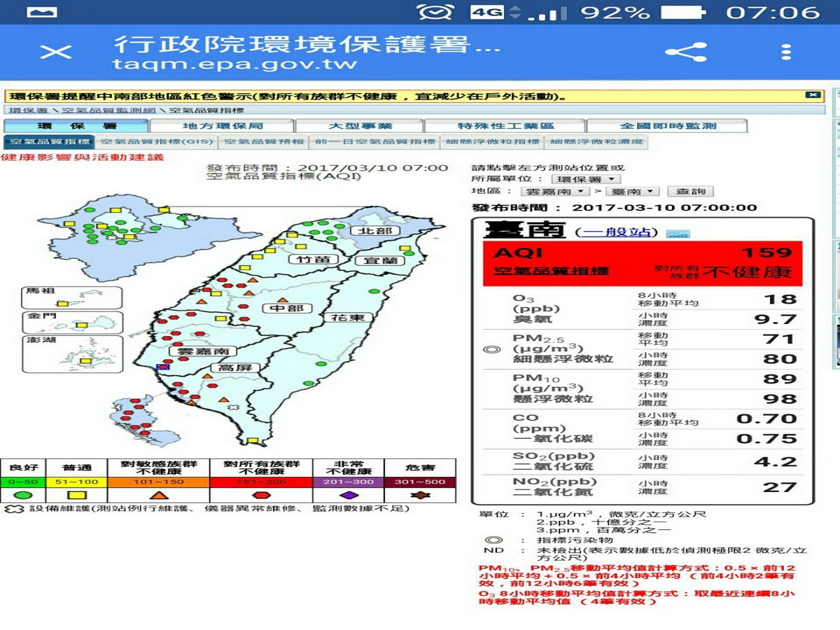
Task: Switch to the 特殊性工業區 tab
Action: (x=505, y=126)
